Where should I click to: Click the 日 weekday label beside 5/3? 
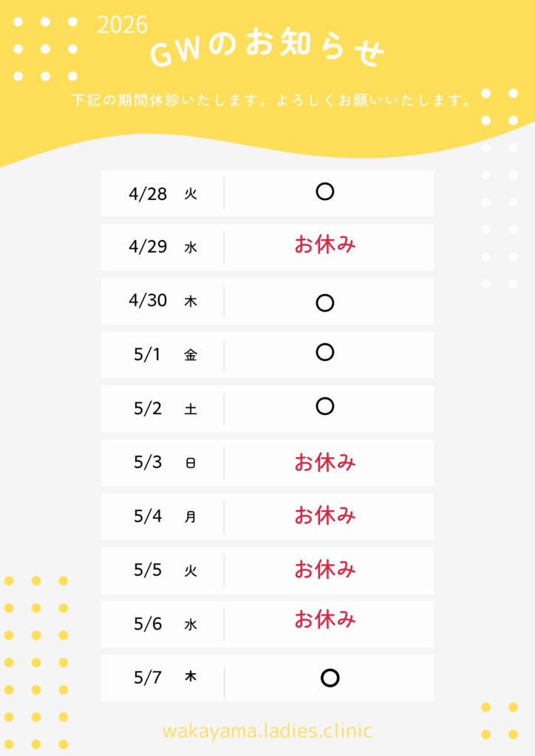click(191, 464)
